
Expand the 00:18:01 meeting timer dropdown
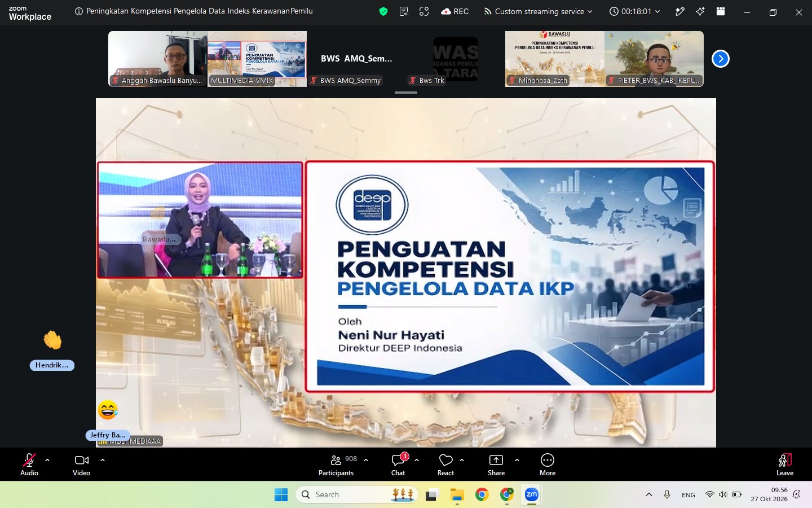tap(635, 11)
